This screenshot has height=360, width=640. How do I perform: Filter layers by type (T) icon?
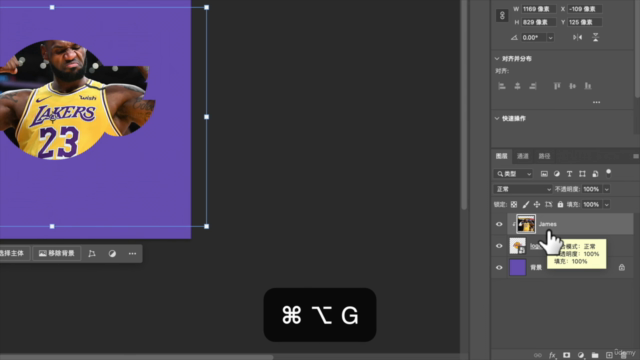tap(569, 174)
